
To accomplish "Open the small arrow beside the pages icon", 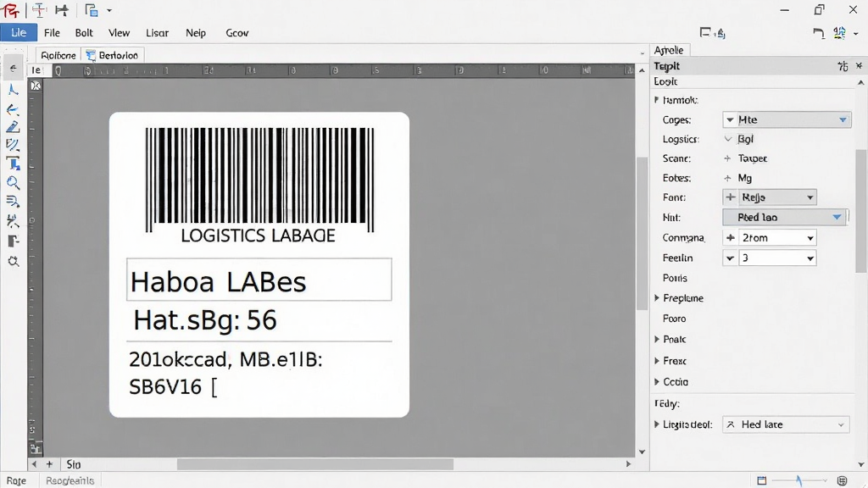I will [x=109, y=10].
